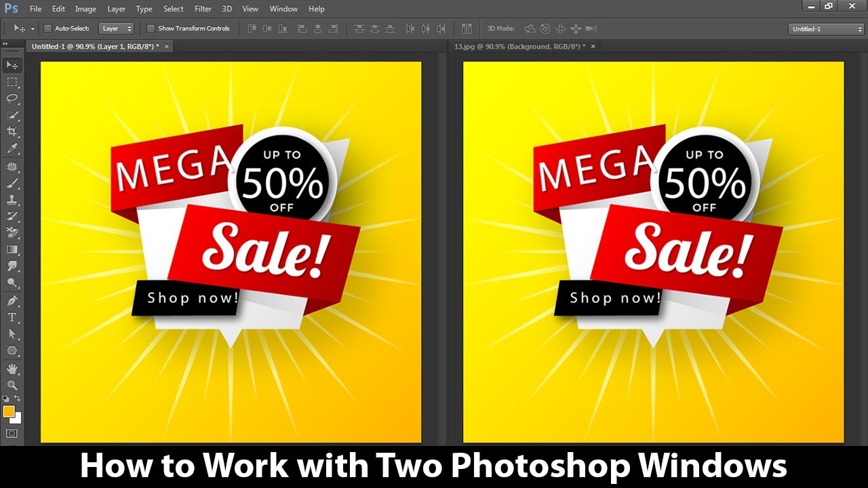Switch to the Untitled-1 document tab
This screenshot has height=488, width=868.
coord(96,46)
